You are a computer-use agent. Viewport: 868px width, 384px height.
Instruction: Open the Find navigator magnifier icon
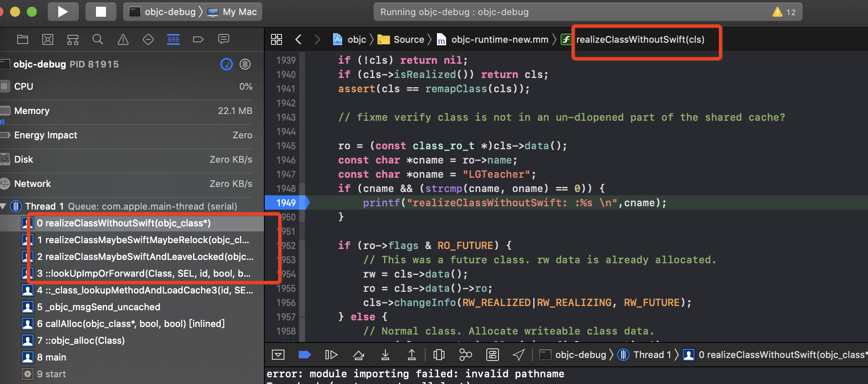98,39
